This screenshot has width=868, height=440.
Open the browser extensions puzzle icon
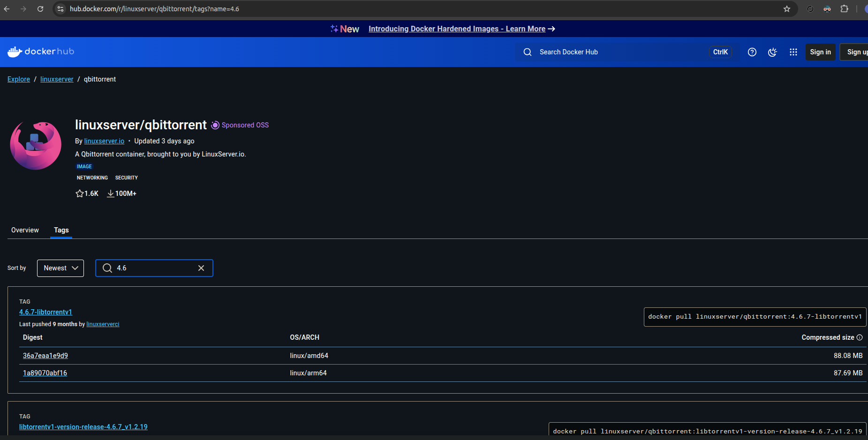[844, 9]
